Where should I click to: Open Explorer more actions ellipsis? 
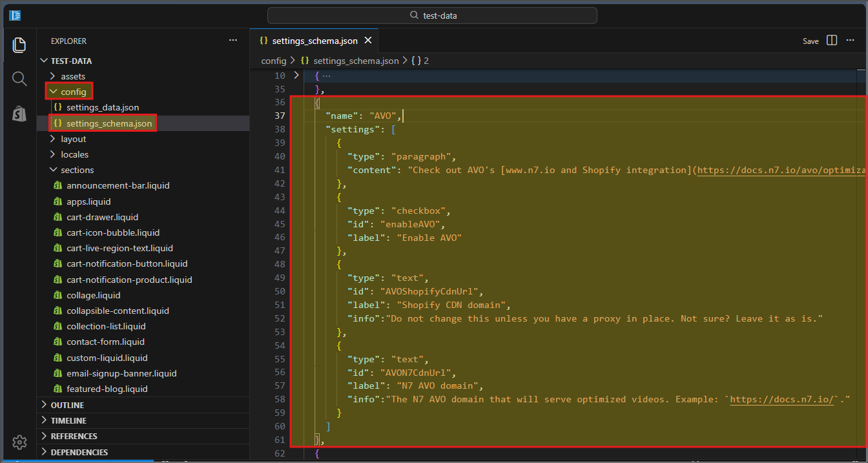tap(233, 40)
